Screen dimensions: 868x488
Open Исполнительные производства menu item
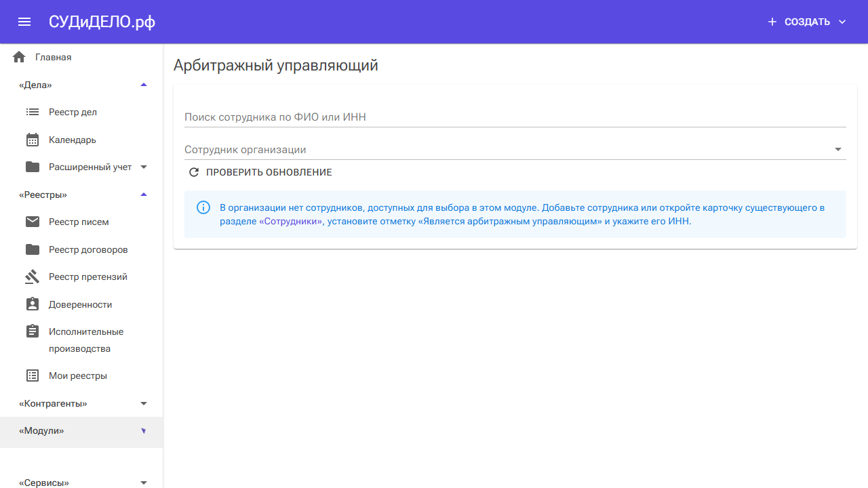(81, 340)
